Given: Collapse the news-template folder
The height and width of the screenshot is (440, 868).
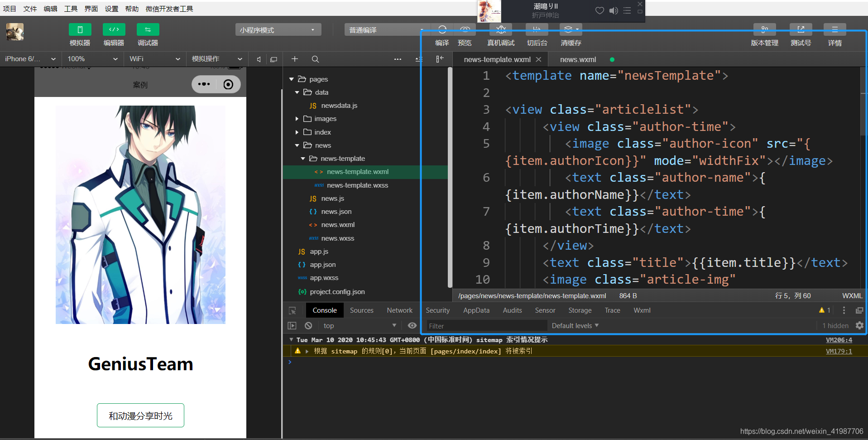Looking at the screenshot, I should [x=303, y=159].
